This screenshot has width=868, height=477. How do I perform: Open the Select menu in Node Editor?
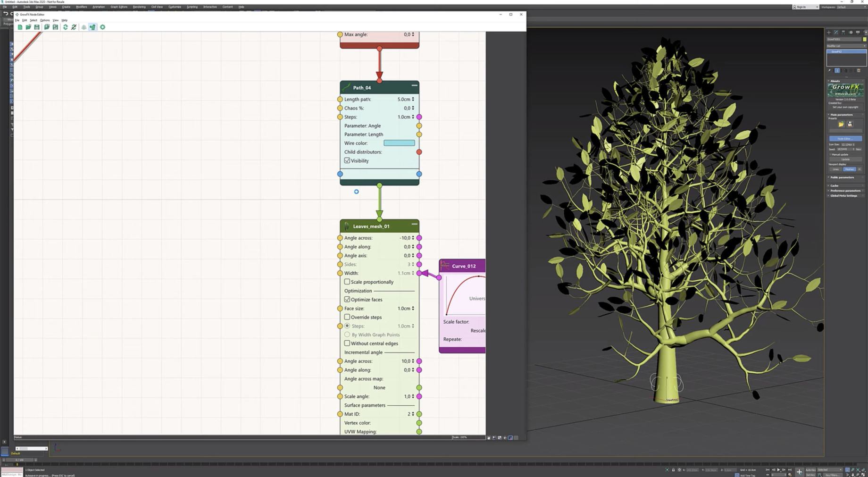click(x=33, y=20)
